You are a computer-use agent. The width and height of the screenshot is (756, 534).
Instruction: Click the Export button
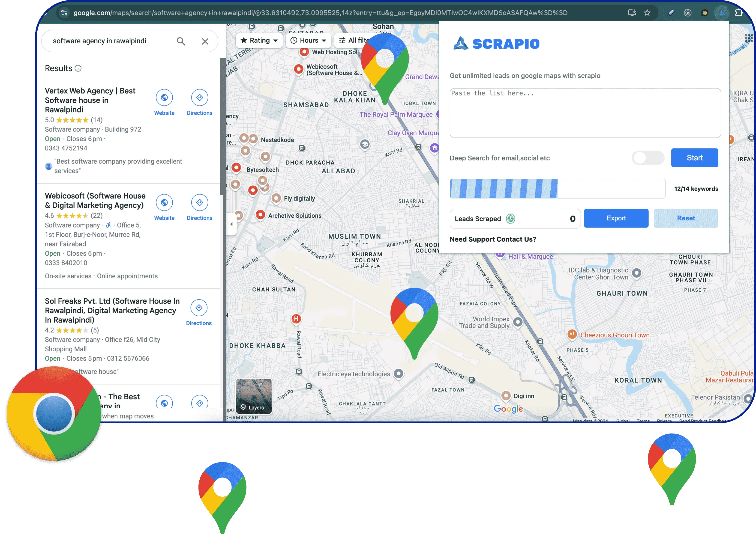pyautogui.click(x=616, y=218)
